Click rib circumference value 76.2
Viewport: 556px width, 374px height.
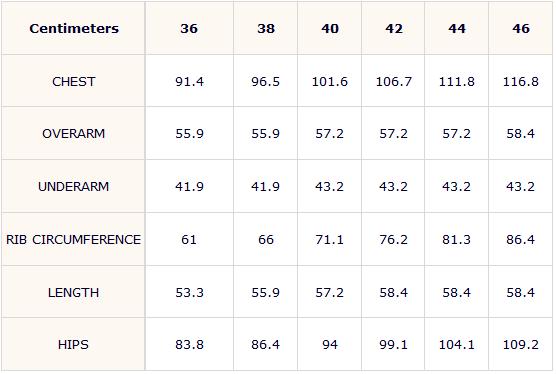(x=393, y=239)
